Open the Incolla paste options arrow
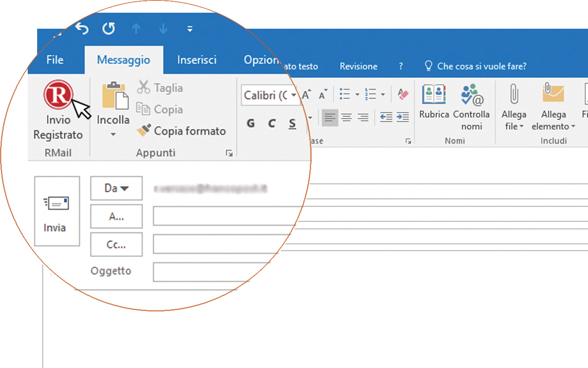Viewport: 588px width, 368px height. pyautogui.click(x=113, y=135)
